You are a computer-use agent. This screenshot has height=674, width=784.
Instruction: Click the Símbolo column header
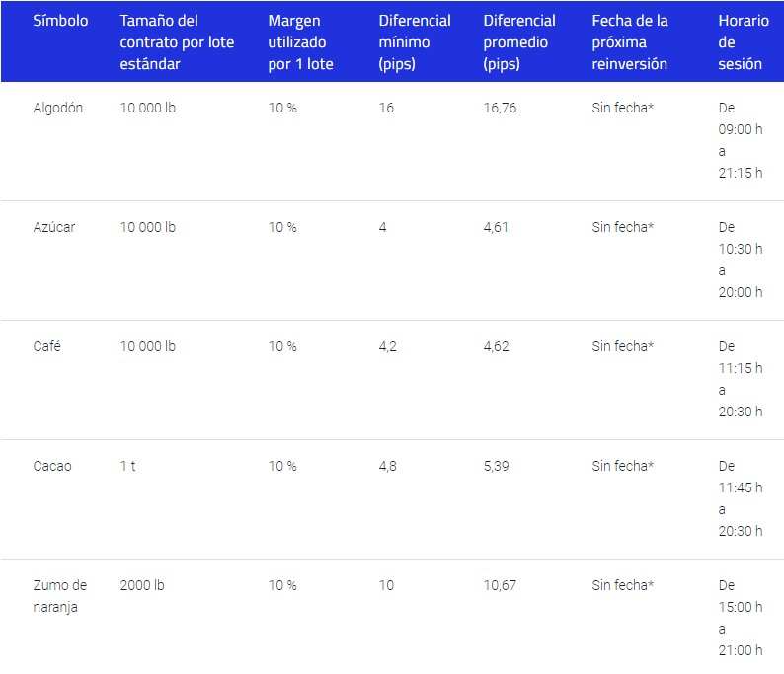coord(60,21)
